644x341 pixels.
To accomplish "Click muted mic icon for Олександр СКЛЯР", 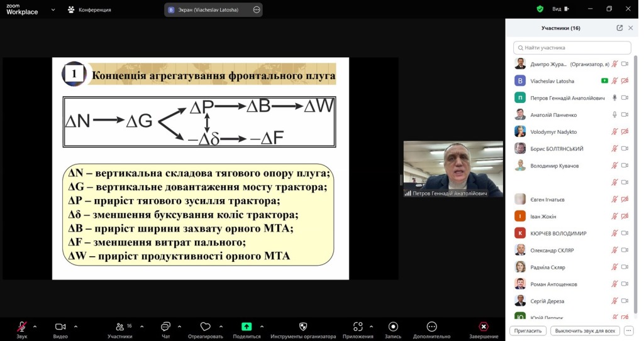I will 614,250.
